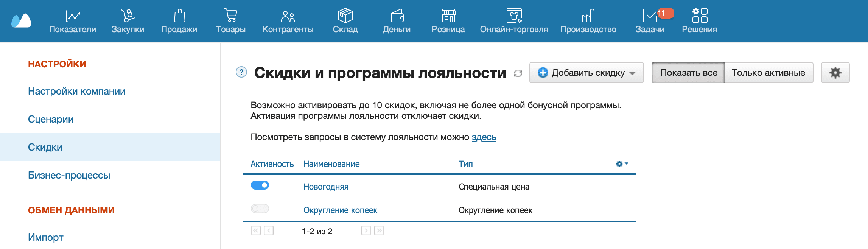Go to previous page of list
Image resolution: width=868 pixels, height=249 pixels.
(269, 230)
